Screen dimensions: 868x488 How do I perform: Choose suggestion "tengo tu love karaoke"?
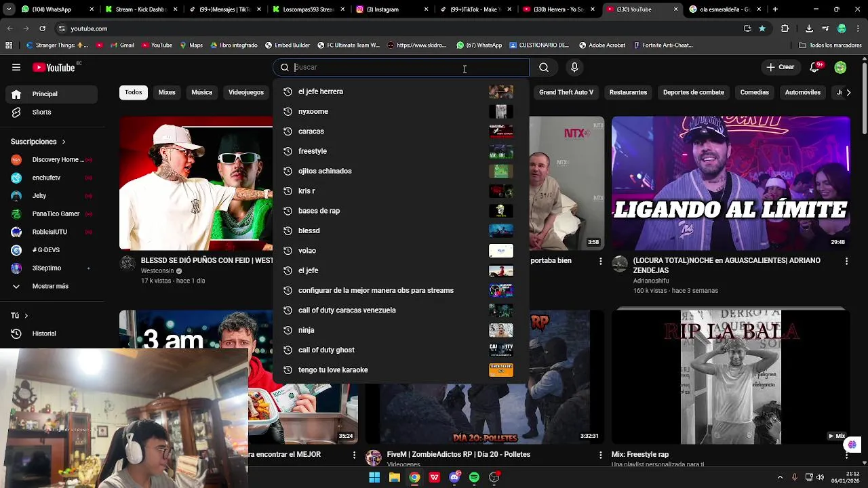coord(400,369)
